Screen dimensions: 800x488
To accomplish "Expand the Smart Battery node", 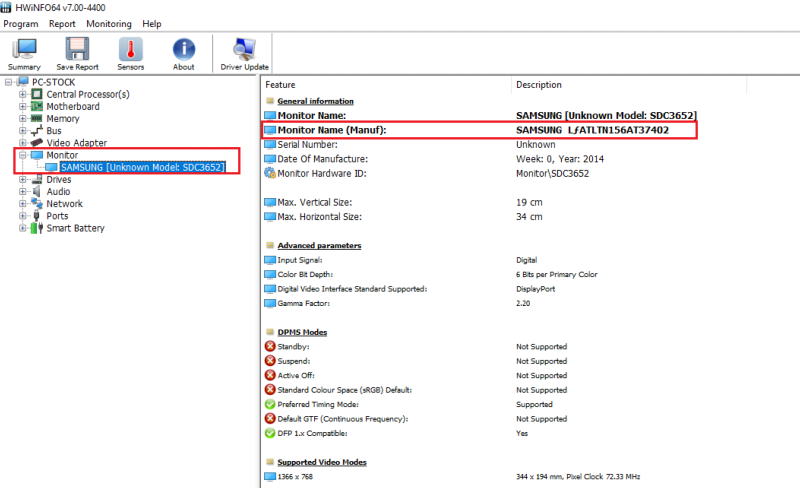I will pos(22,228).
